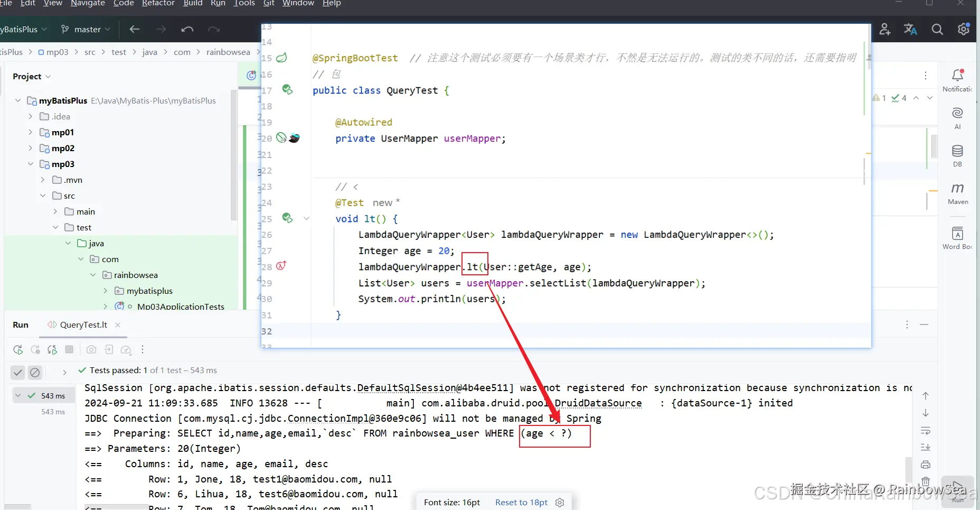Screen dimensions: 980x510
Task: Click the Translate icon in top toolbar
Action: click(x=910, y=30)
